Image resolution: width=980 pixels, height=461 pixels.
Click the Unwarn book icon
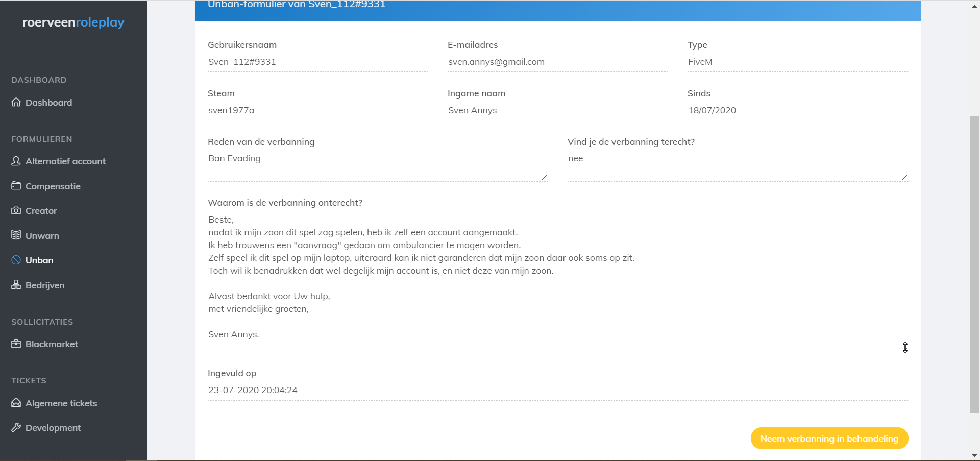tap(16, 235)
